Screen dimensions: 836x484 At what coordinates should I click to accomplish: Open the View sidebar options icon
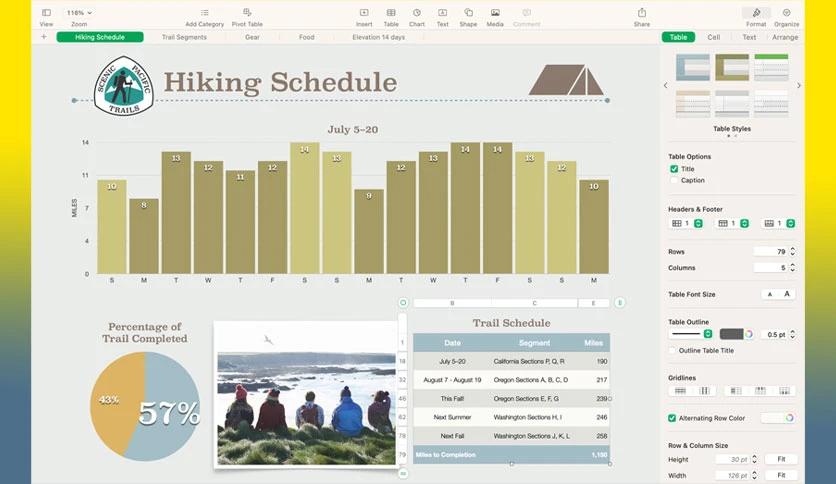point(46,13)
